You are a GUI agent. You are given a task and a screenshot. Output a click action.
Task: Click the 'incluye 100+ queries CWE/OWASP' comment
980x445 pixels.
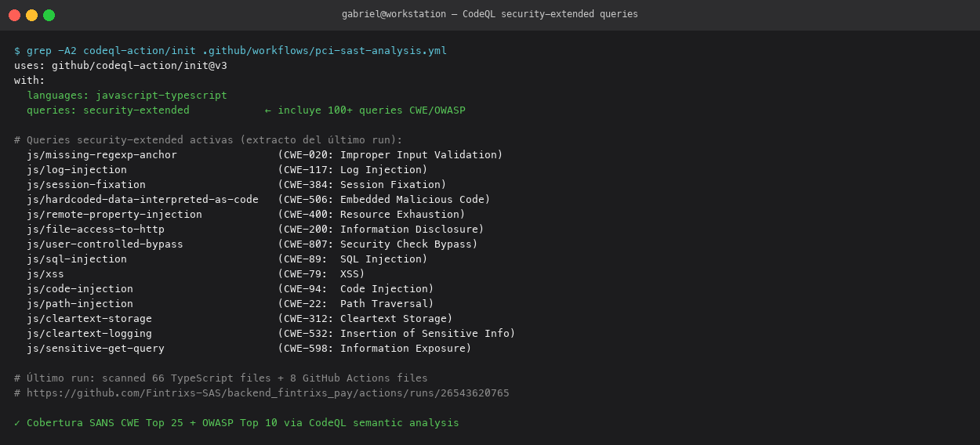pyautogui.click(x=365, y=110)
